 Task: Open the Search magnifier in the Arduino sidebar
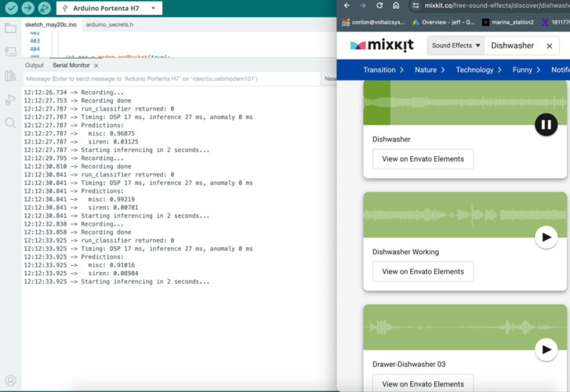tap(10, 123)
